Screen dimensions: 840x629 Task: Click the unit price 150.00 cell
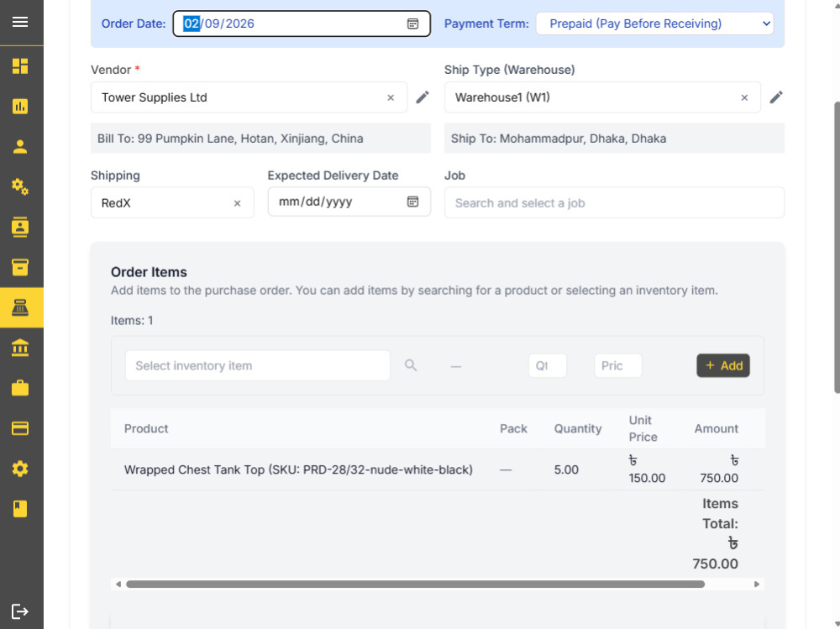647,469
